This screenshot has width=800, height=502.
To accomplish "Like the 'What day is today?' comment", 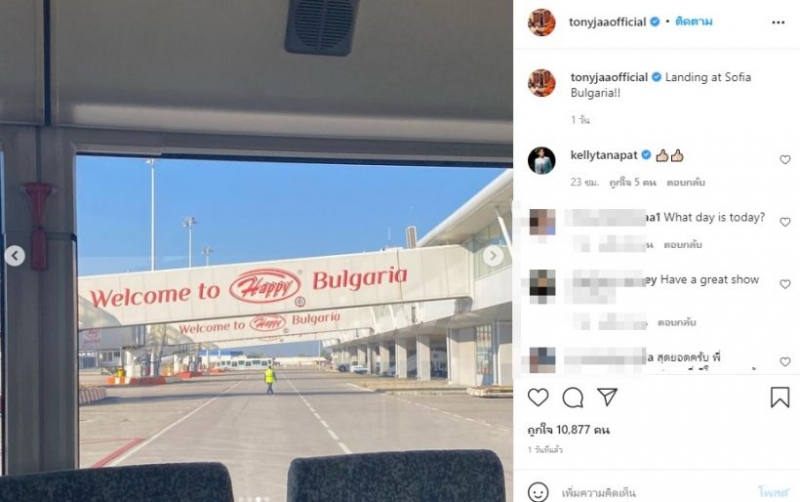I will (785, 222).
